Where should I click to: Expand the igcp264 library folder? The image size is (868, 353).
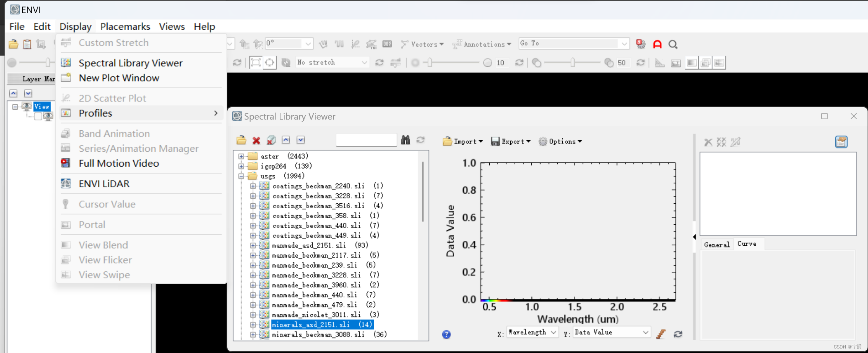click(x=241, y=166)
